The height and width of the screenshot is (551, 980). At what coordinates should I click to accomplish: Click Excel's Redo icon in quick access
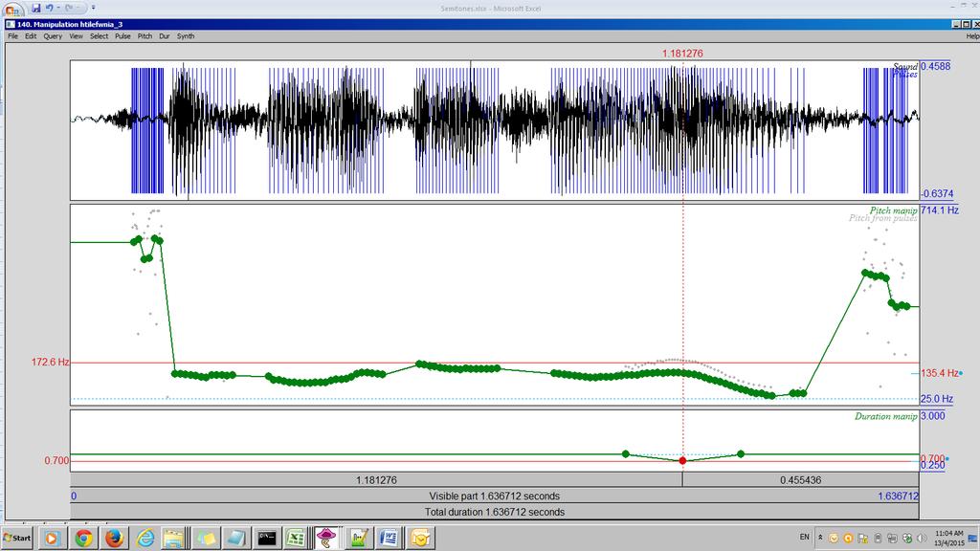[69, 8]
